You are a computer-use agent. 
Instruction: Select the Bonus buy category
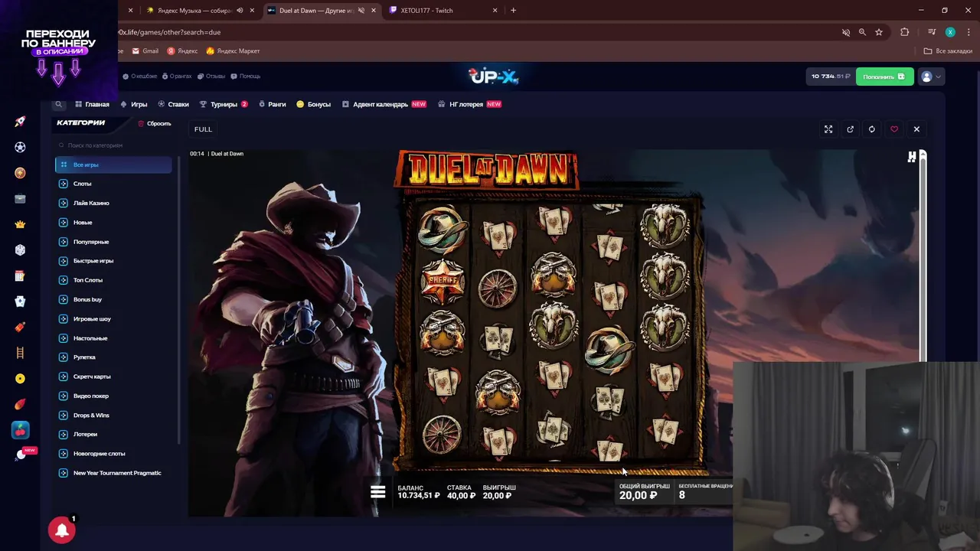pos(113,299)
